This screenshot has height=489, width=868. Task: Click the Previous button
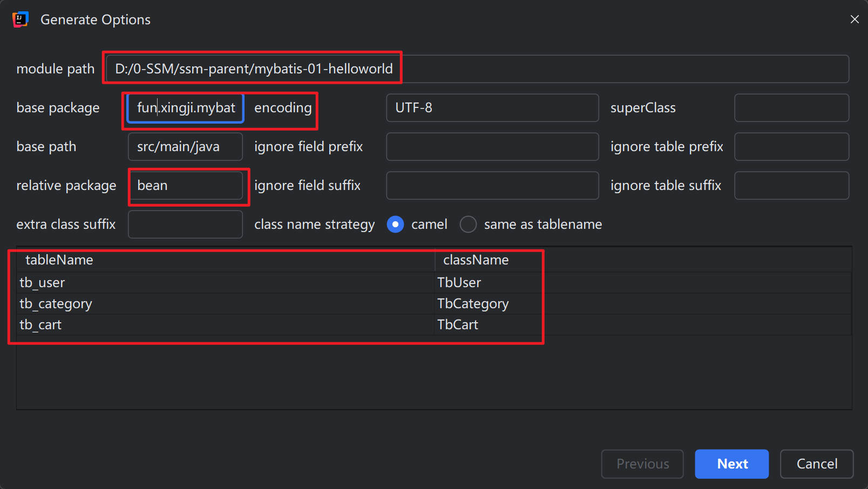642,464
